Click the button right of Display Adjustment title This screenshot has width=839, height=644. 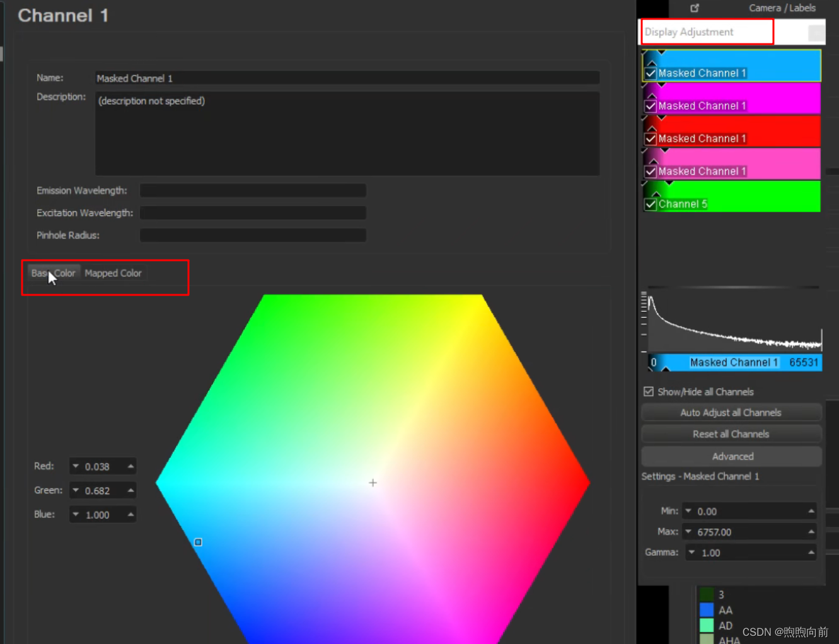(x=816, y=32)
